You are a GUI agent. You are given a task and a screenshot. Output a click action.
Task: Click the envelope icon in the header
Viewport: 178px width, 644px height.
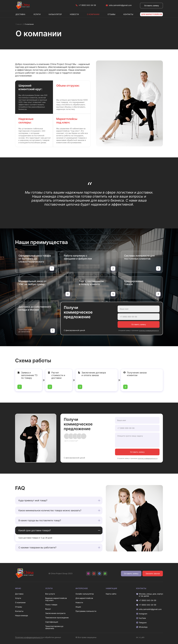tap(107, 5)
